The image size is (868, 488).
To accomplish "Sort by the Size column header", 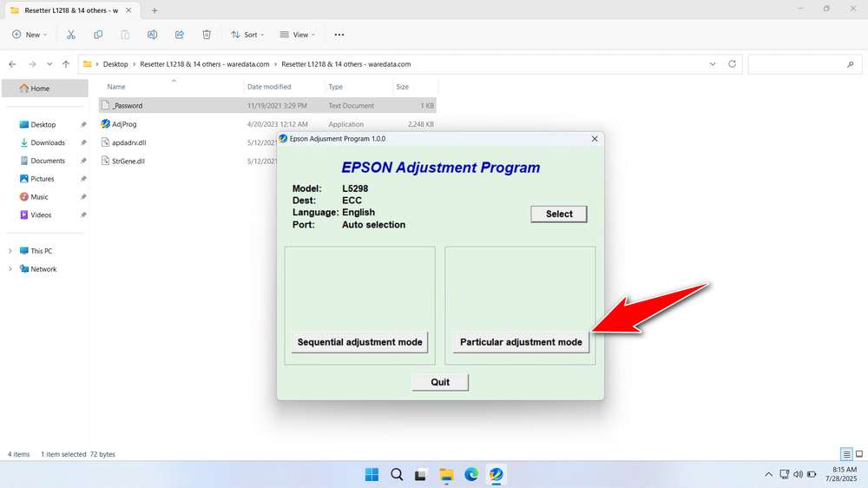I will point(403,87).
